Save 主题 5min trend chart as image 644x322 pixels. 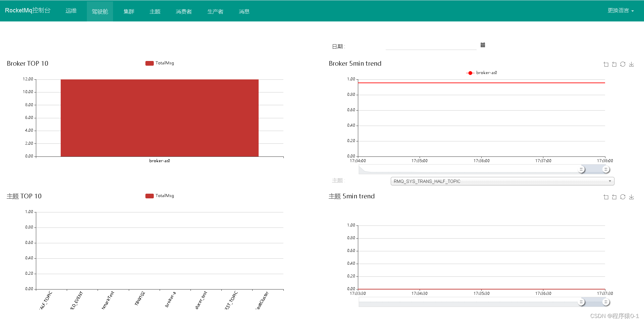click(631, 197)
